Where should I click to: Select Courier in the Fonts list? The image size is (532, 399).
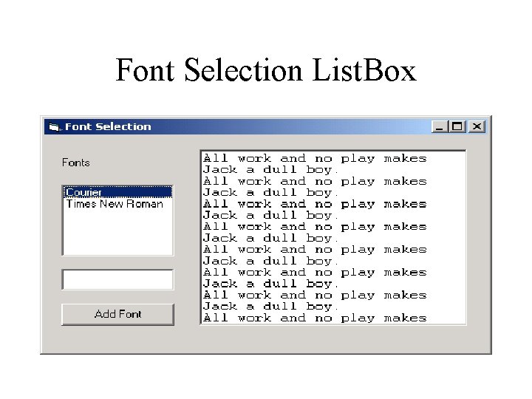pos(117,192)
